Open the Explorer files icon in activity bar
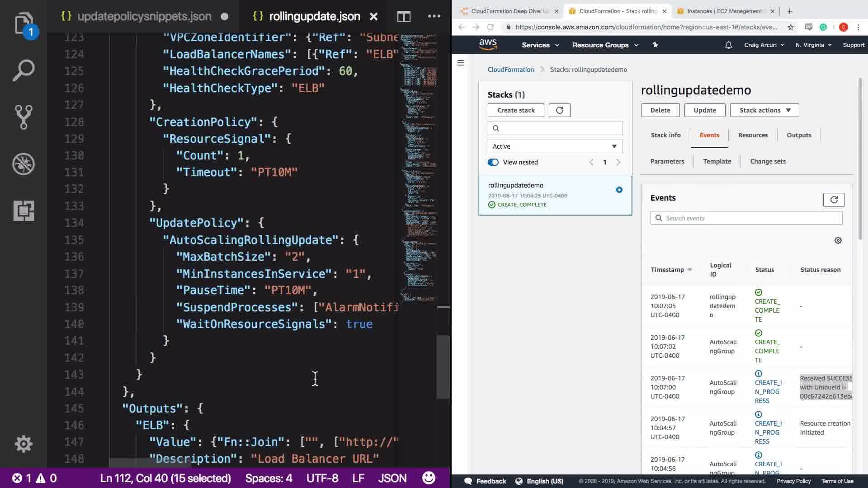Screen dimensions: 868x488 point(24,23)
